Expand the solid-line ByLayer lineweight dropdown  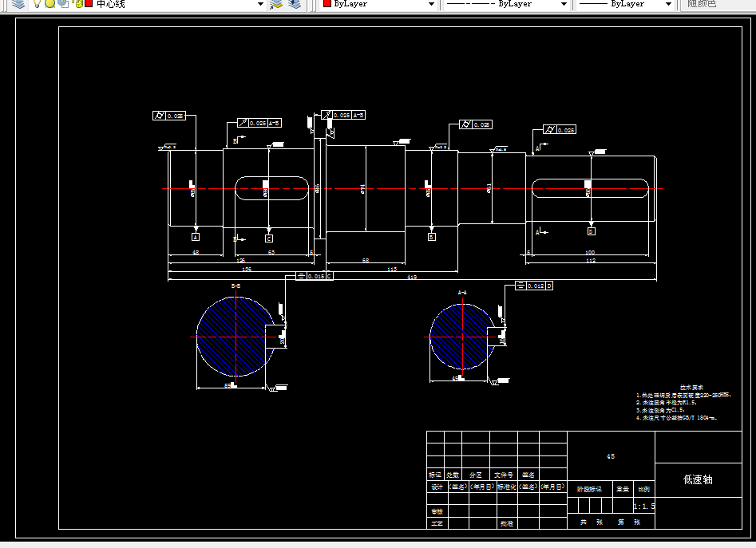tap(668, 4)
